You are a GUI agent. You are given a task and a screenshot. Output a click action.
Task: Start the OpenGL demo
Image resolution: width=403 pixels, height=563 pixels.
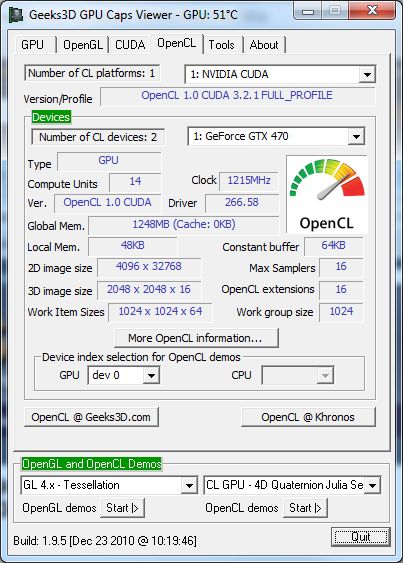pyautogui.click(x=122, y=508)
